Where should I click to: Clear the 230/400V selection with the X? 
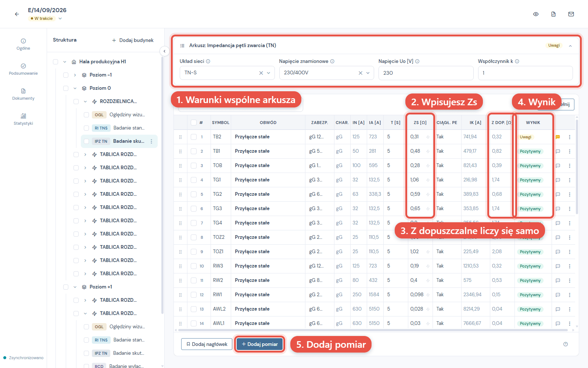pyautogui.click(x=361, y=73)
